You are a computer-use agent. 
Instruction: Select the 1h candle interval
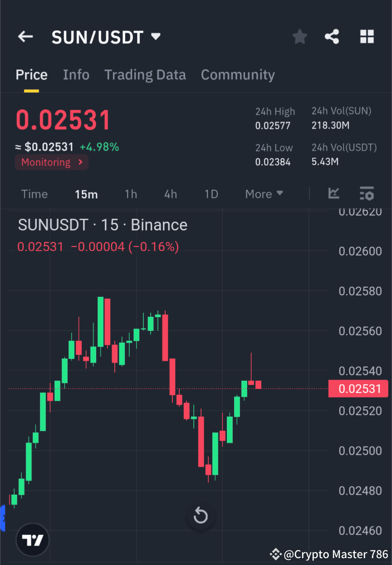pos(131,194)
